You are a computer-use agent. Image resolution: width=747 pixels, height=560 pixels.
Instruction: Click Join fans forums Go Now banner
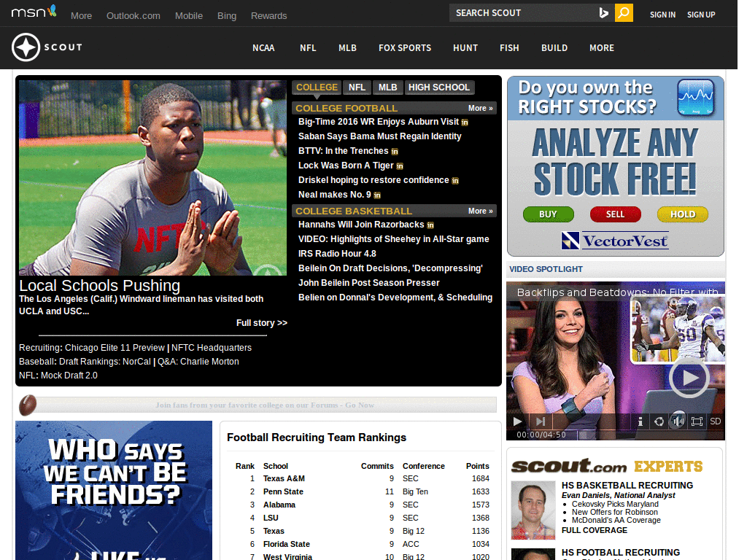[265, 405]
